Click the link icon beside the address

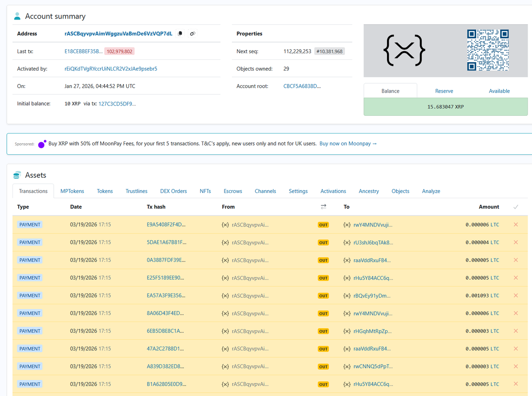click(192, 34)
